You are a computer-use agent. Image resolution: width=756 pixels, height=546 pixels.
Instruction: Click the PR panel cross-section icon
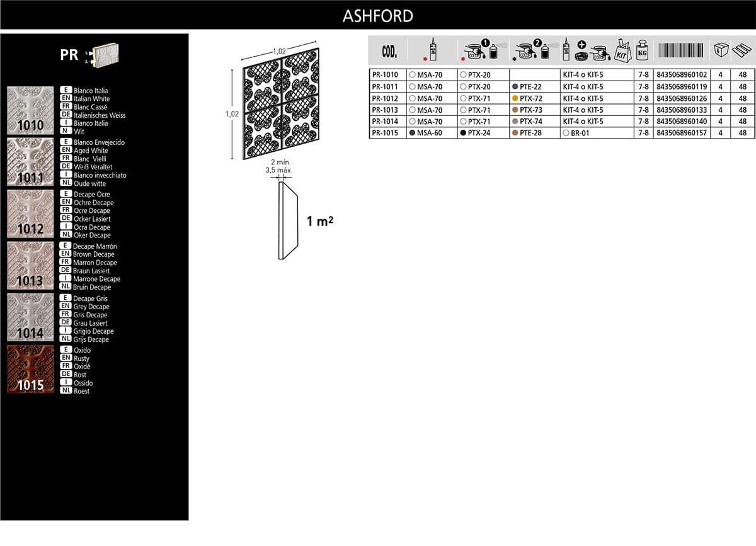coord(101,55)
